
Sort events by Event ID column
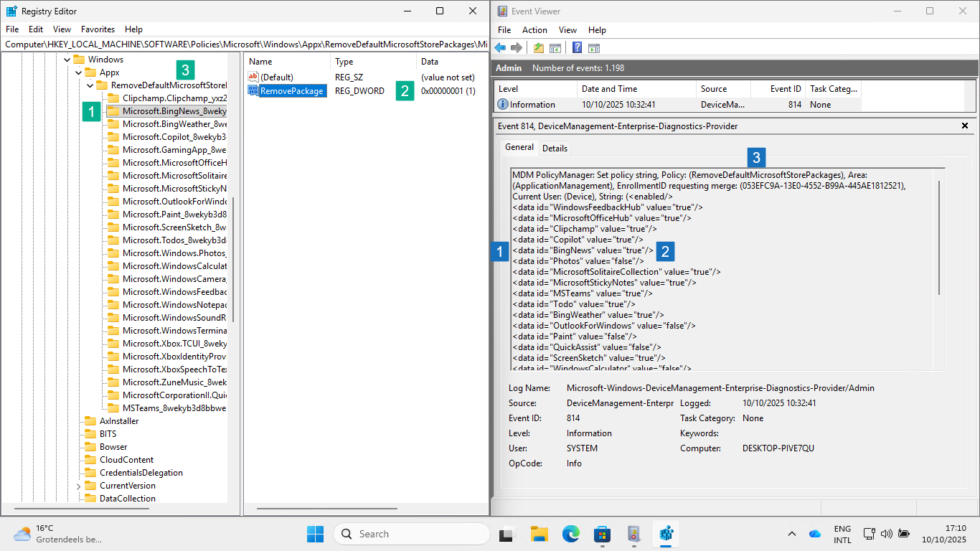[786, 89]
